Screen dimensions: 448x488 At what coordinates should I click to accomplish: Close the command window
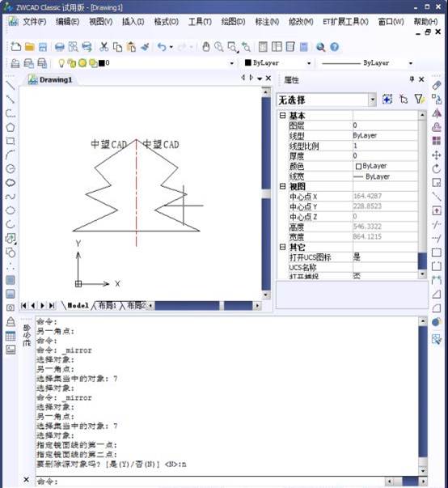[27, 480]
